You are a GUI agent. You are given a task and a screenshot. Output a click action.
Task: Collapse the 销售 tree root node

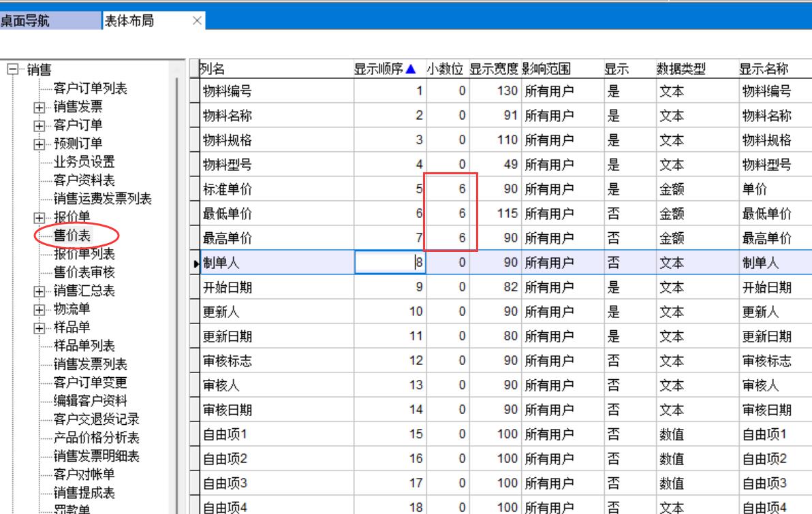12,70
